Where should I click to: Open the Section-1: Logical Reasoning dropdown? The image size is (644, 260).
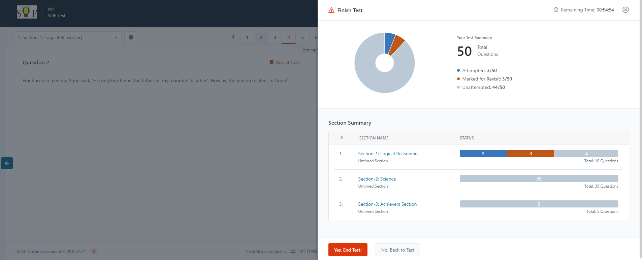[x=67, y=37]
